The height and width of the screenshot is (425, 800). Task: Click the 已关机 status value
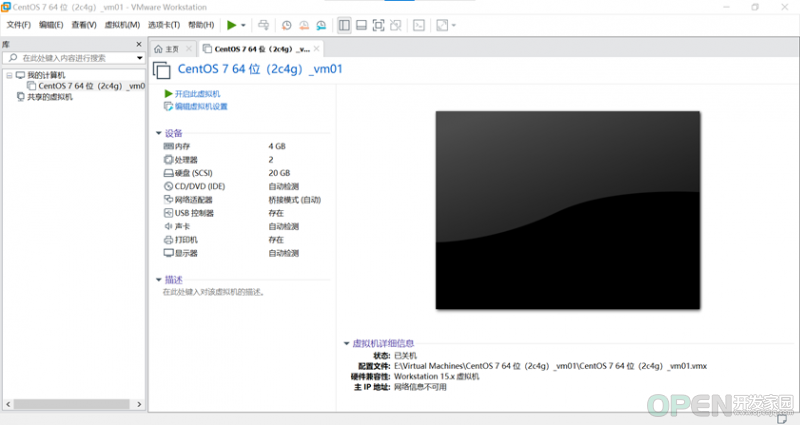(406, 356)
